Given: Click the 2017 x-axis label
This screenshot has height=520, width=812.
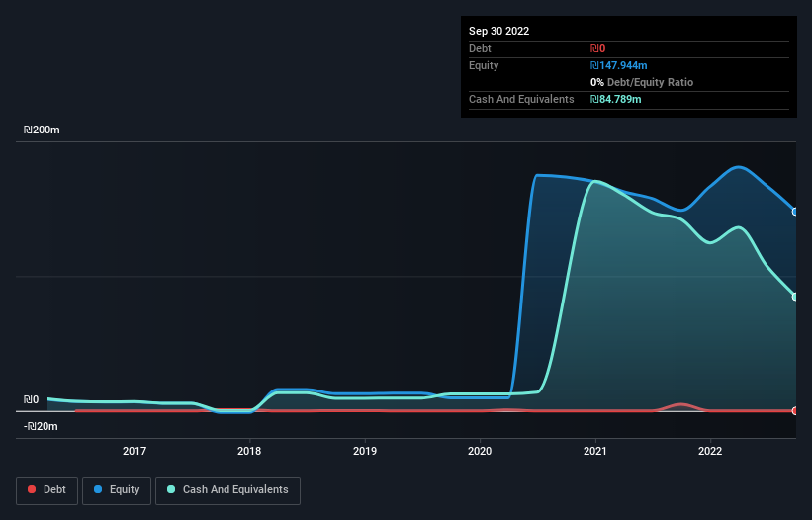Looking at the screenshot, I should tap(135, 451).
